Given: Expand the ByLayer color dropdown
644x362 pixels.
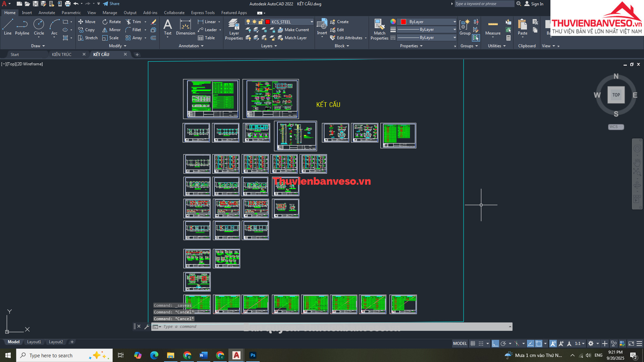Looking at the screenshot, I should pos(454,22).
